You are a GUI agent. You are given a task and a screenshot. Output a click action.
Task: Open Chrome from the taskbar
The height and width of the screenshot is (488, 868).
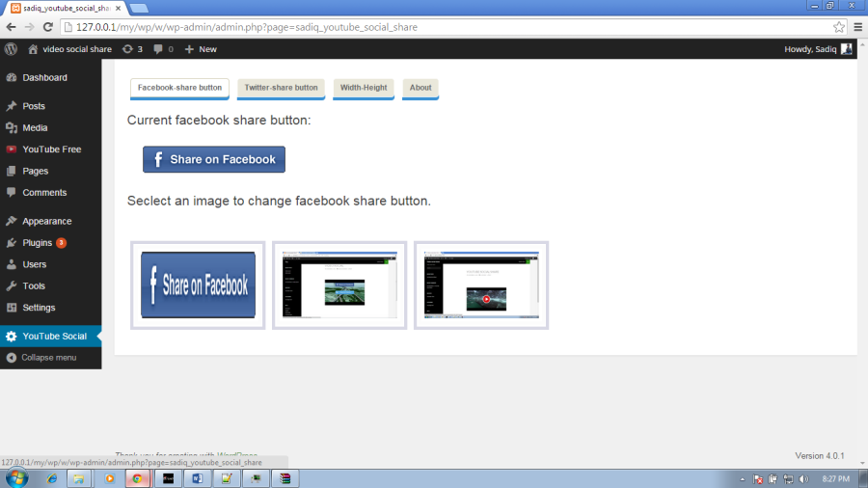[137, 478]
